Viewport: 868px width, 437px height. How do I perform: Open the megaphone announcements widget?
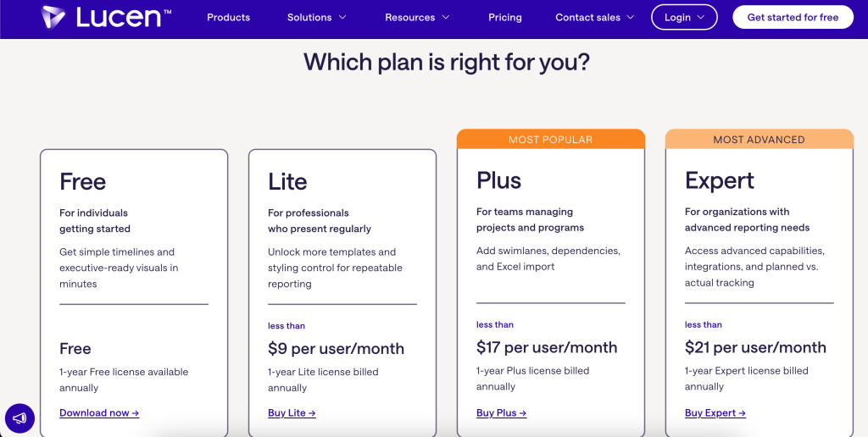click(20, 418)
